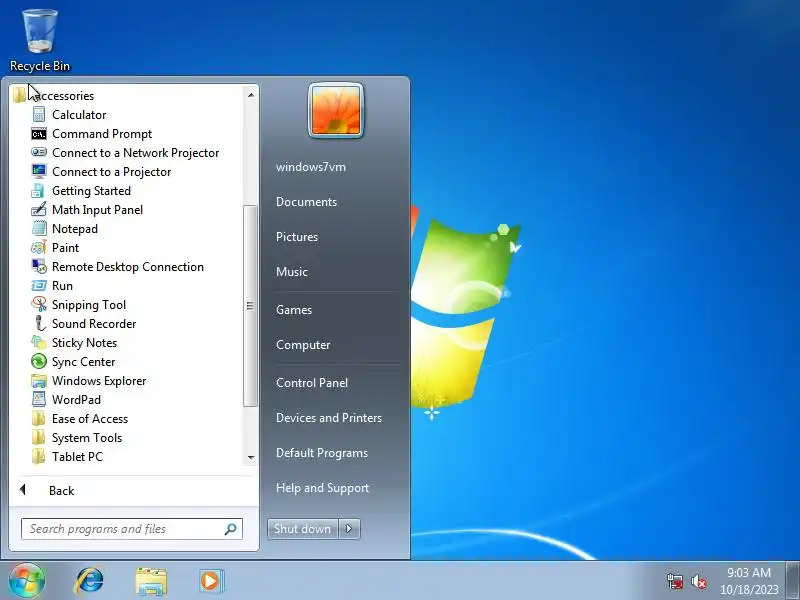Open Help and Support
The width and height of the screenshot is (800, 600).
point(322,488)
